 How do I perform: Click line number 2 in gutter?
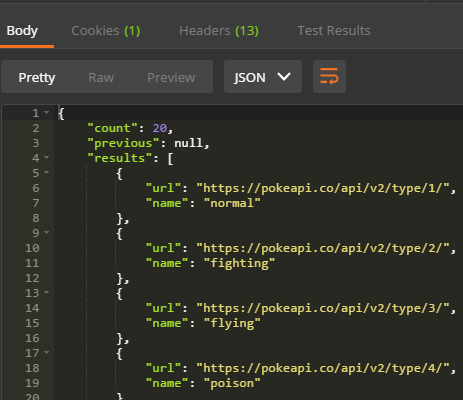pyautogui.click(x=36, y=128)
